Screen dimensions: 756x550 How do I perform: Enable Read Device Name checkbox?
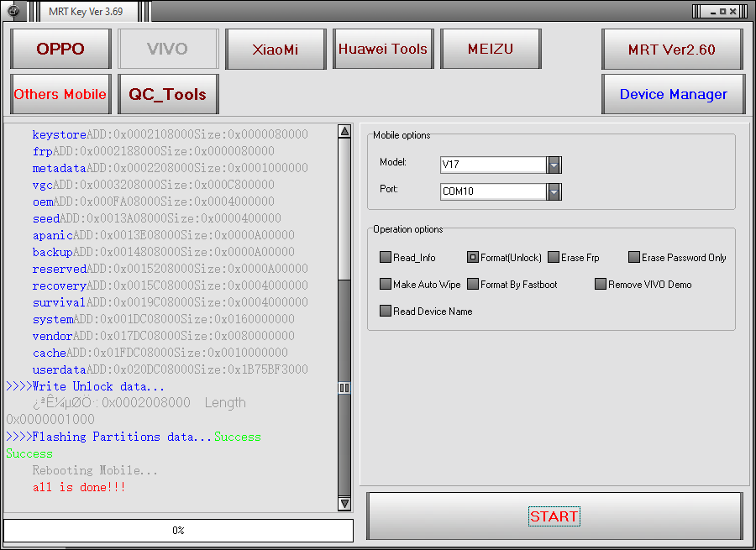(386, 311)
